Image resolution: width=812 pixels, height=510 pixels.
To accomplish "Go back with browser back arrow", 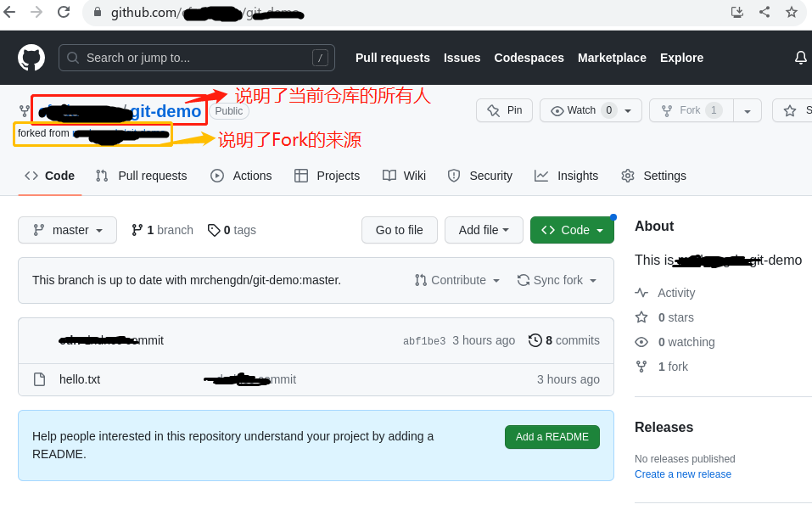I will [9, 12].
